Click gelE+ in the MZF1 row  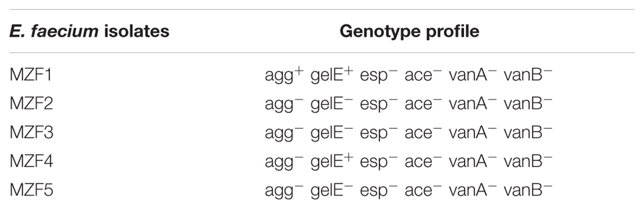point(332,75)
